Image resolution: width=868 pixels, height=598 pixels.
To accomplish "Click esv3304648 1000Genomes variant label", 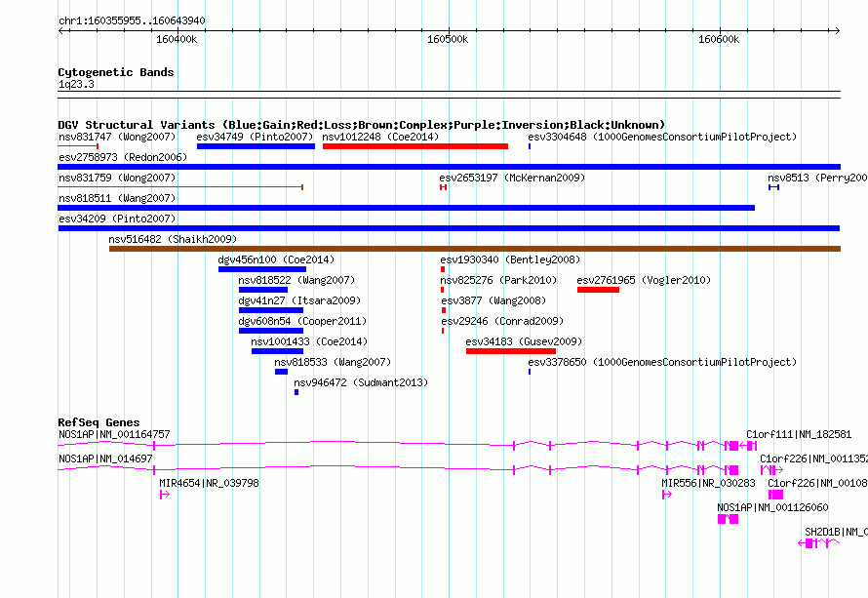I will pyautogui.click(x=662, y=137).
